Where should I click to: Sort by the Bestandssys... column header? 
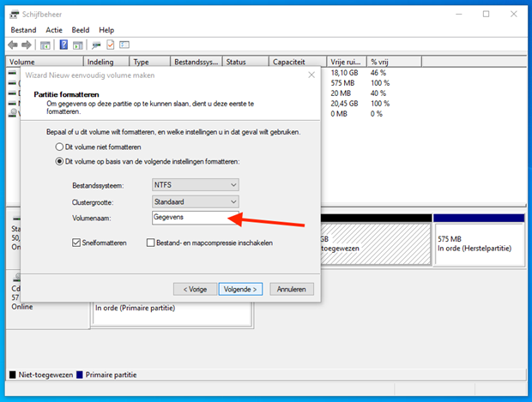tap(196, 62)
